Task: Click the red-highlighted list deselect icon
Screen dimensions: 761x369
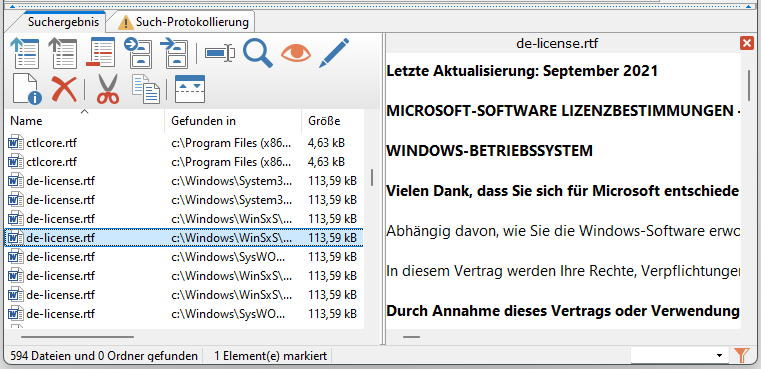Action: coord(101,52)
